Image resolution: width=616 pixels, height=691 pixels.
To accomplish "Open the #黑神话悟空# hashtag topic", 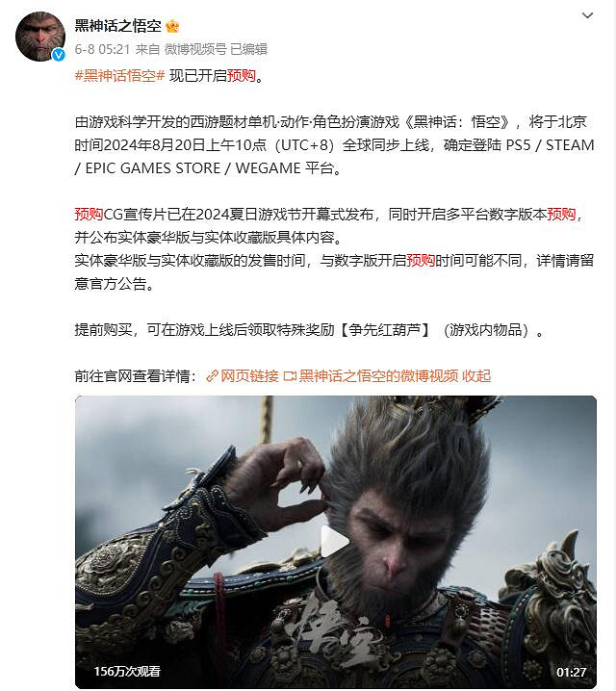I will (x=120, y=76).
